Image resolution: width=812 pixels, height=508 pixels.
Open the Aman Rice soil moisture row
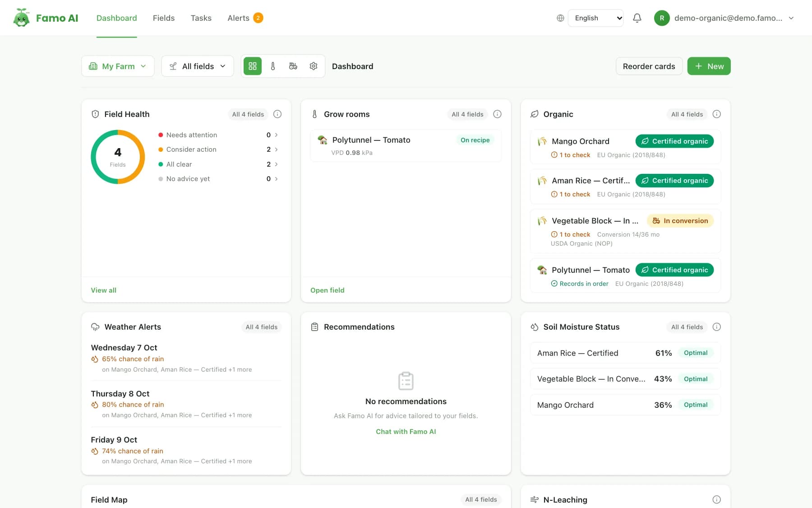click(625, 353)
